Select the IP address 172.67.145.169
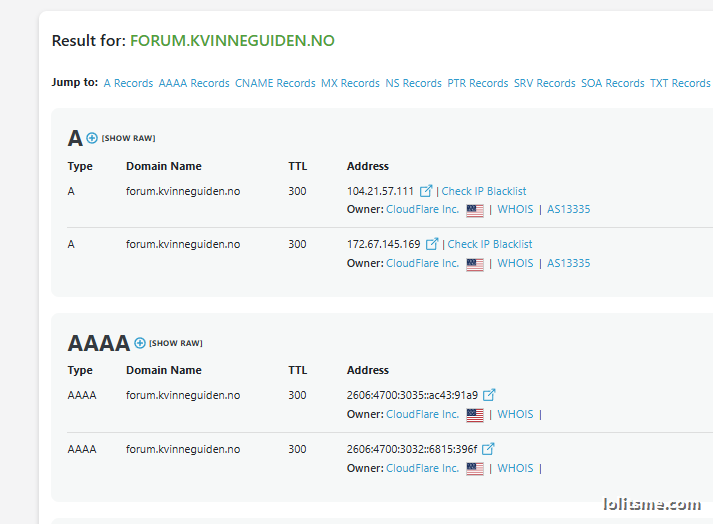 (383, 244)
